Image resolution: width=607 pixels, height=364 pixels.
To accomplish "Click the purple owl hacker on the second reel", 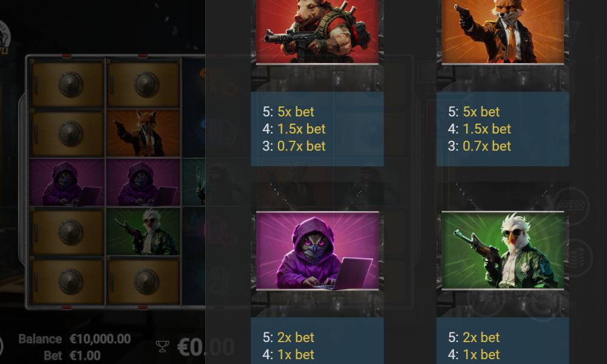I will 143,182.
